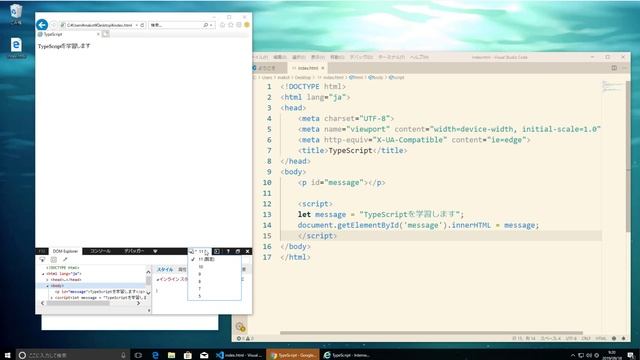Screen dimensions: 640x360
Task: Switch to Chrome TypeScript taskbar item
Action: pyautogui.click(x=292, y=355)
